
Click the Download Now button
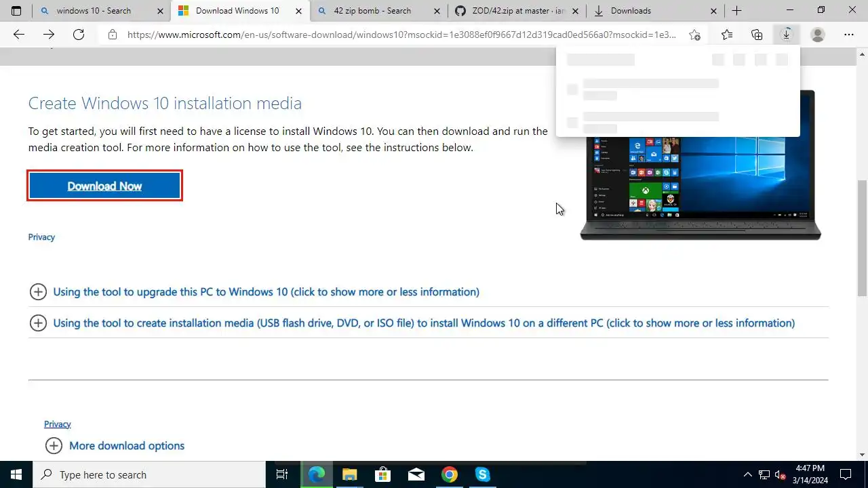pos(104,186)
